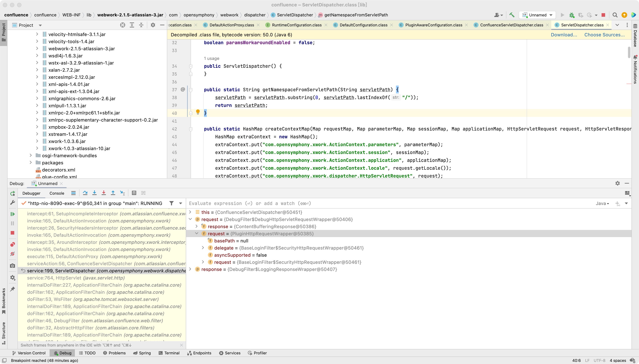Open View Breakpoints icon
The height and width of the screenshot is (364, 639).
tap(12, 244)
